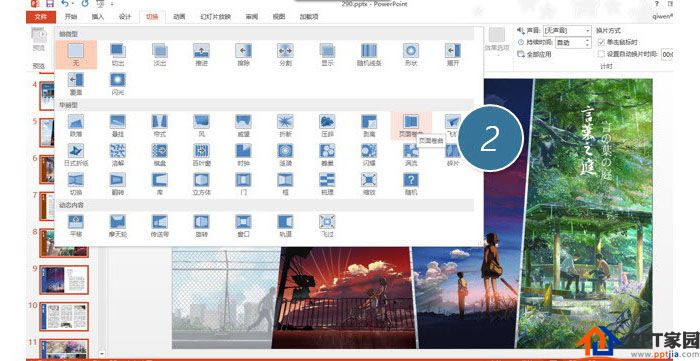Screen dimensions: 700x361
Task: Click the 全部应用 apply to all button
Action: pyautogui.click(x=534, y=54)
